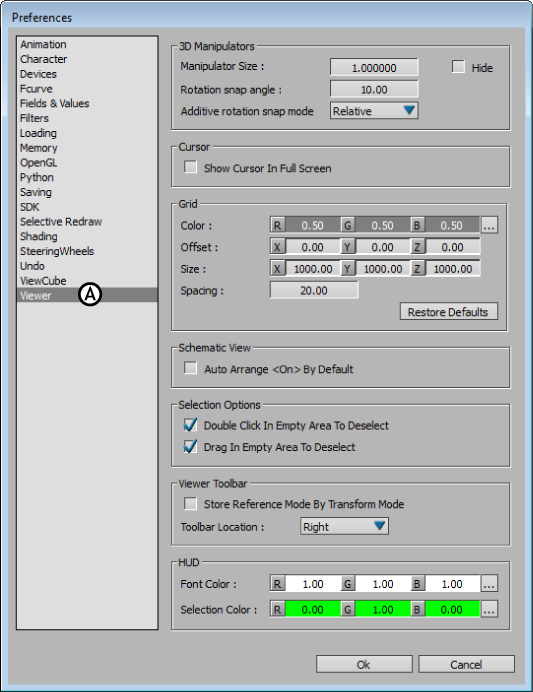
Task: Uncheck Double Click In Empty Area To Deselect
Action: pyautogui.click(x=191, y=425)
